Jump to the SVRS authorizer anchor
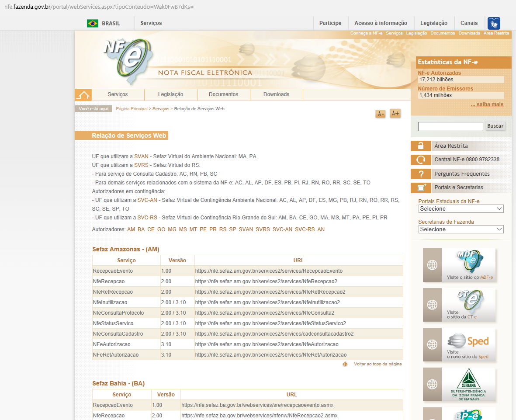516x420 pixels. (x=263, y=229)
